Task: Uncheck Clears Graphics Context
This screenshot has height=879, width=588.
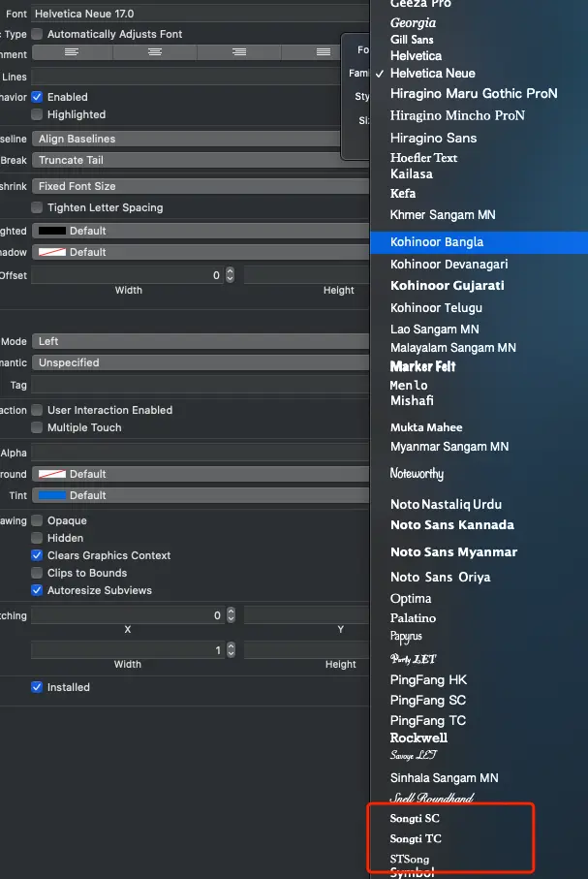Action: point(37,555)
